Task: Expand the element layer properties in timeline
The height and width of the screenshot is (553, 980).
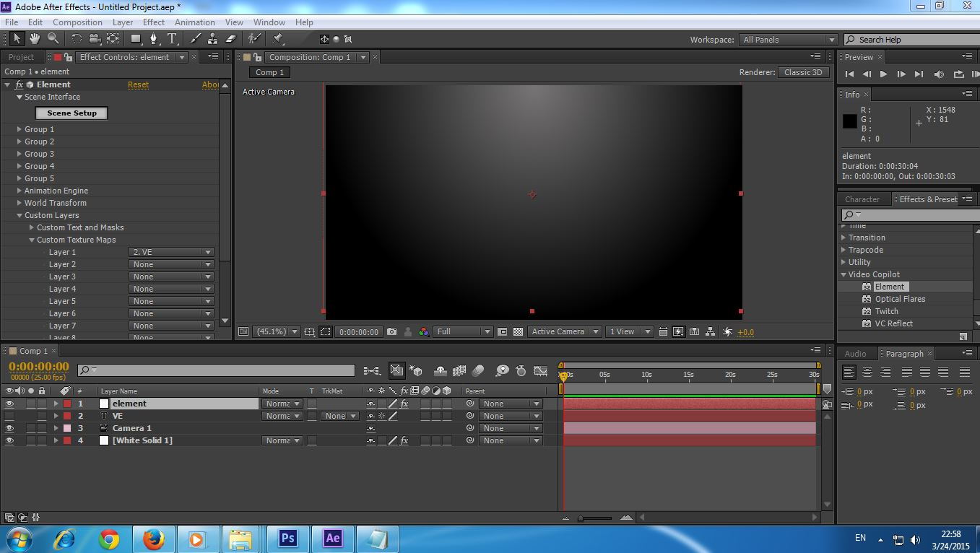Action: 56,404
